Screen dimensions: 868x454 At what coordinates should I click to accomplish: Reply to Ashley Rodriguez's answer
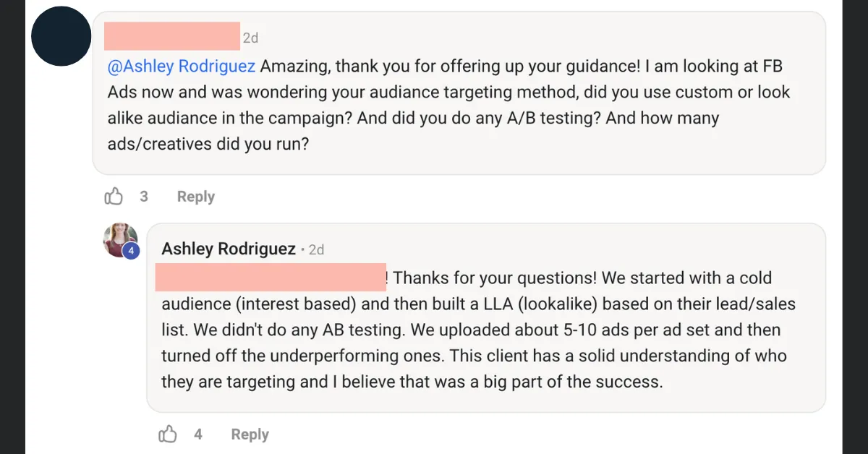pyautogui.click(x=250, y=434)
